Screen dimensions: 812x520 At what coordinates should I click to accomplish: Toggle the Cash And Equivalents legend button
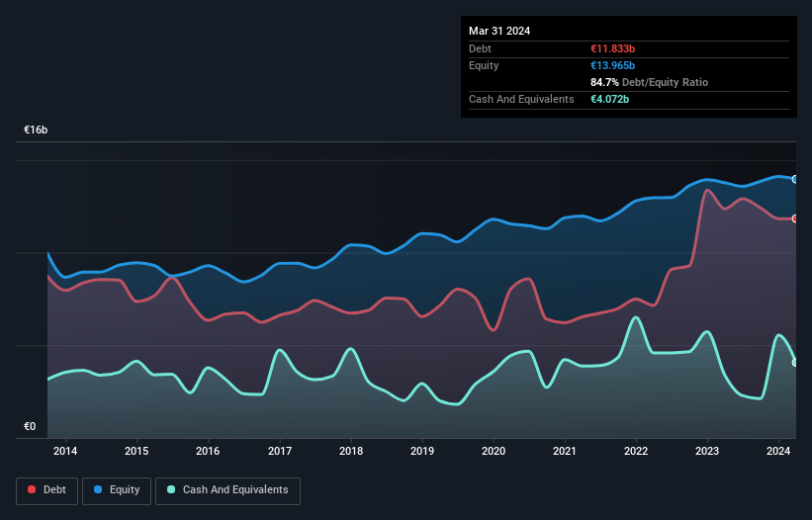(227, 490)
